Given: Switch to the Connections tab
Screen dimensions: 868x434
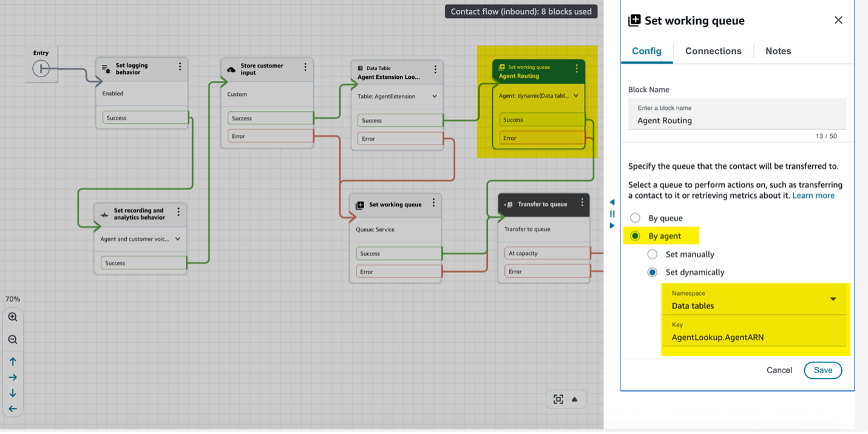Looking at the screenshot, I should pyautogui.click(x=713, y=51).
